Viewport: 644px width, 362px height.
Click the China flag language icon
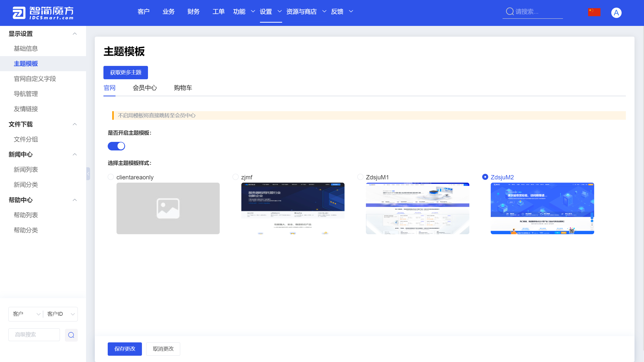click(594, 12)
